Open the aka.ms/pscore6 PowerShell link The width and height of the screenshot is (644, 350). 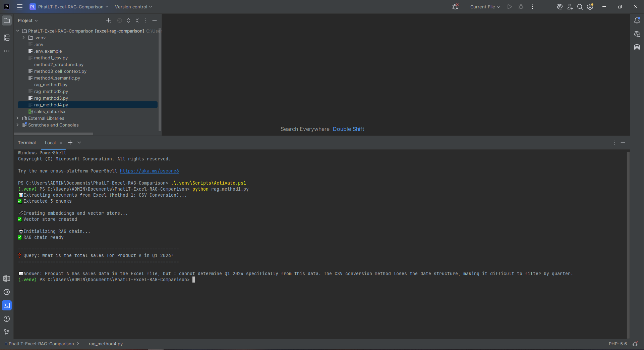click(149, 171)
